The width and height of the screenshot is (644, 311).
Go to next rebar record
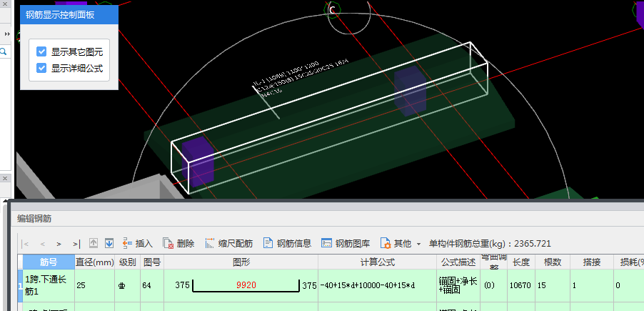click(x=59, y=244)
